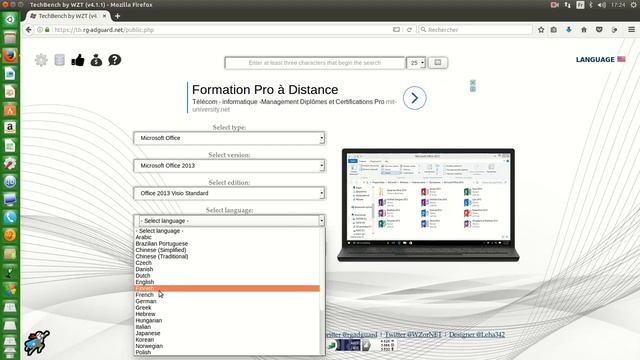Click the superhero mascot icon at bottom left

coord(37,342)
